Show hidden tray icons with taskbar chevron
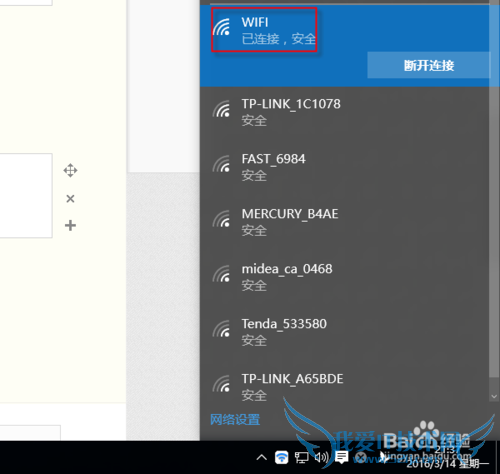Screen dimensions: 500x474 click(262, 457)
